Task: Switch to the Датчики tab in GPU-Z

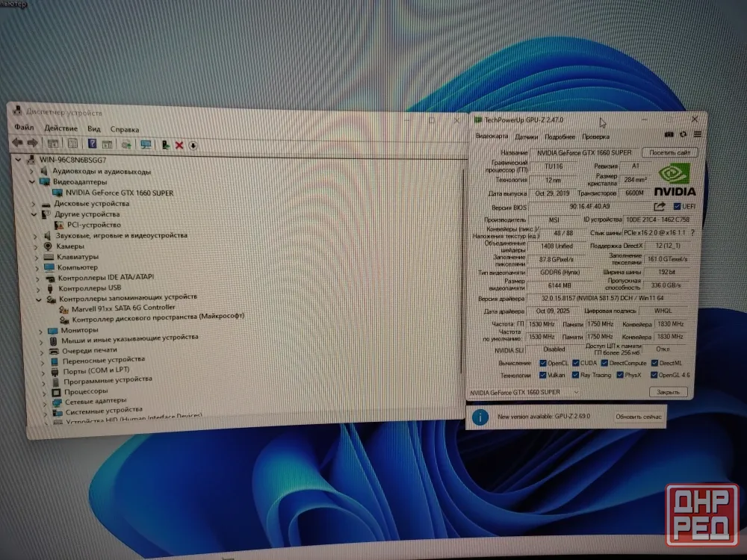Action: [x=526, y=137]
